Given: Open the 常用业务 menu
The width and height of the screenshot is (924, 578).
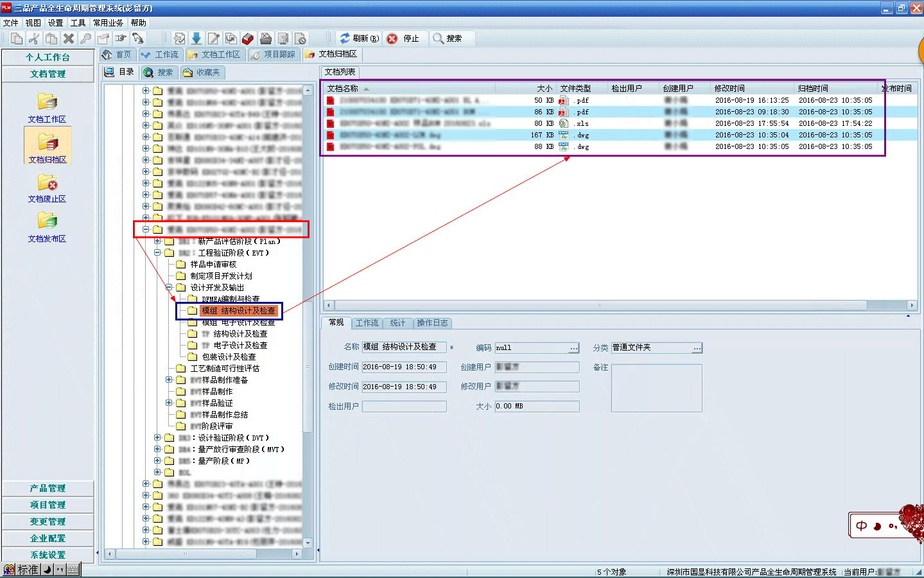Looking at the screenshot, I should [108, 22].
